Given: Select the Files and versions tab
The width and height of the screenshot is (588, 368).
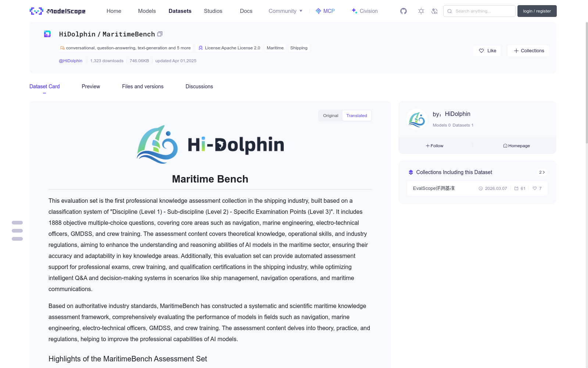Looking at the screenshot, I should pos(143,86).
